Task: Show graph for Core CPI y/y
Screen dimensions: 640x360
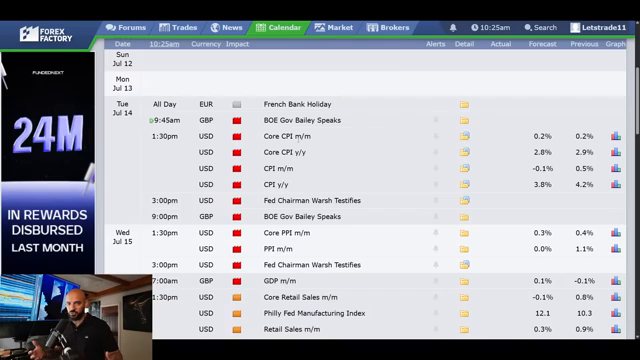Action: point(616,152)
